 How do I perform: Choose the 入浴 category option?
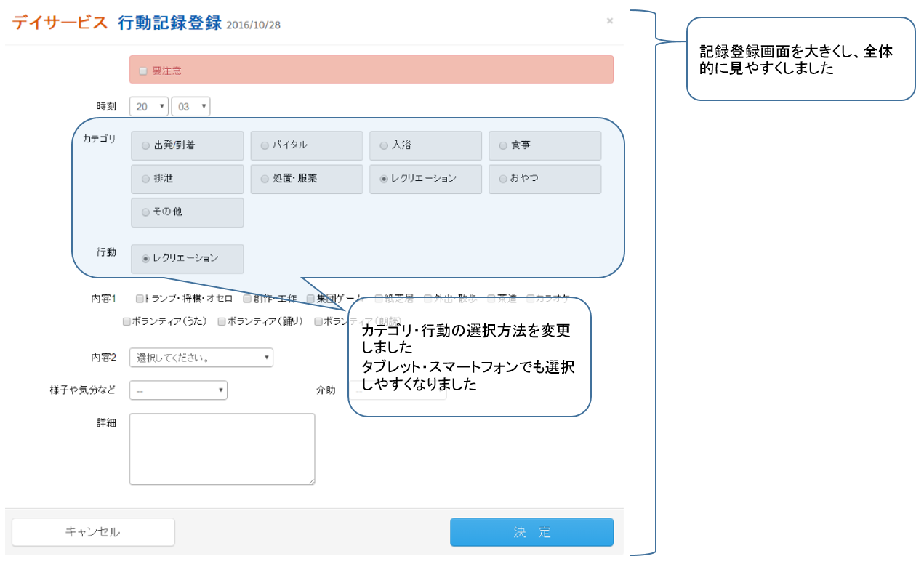tap(425, 145)
